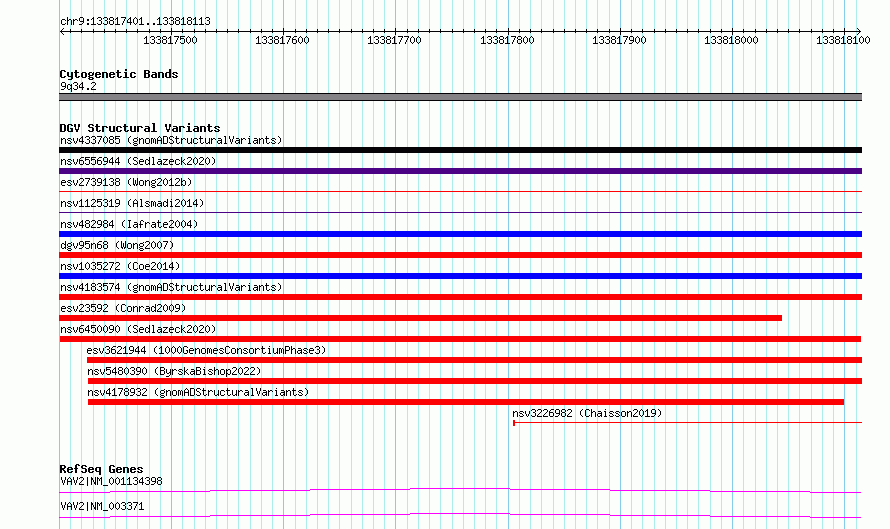Open variant nsv1125319 (Alsmadi2014) label
Image resolution: width=890 pixels, height=529 pixels.
point(132,203)
